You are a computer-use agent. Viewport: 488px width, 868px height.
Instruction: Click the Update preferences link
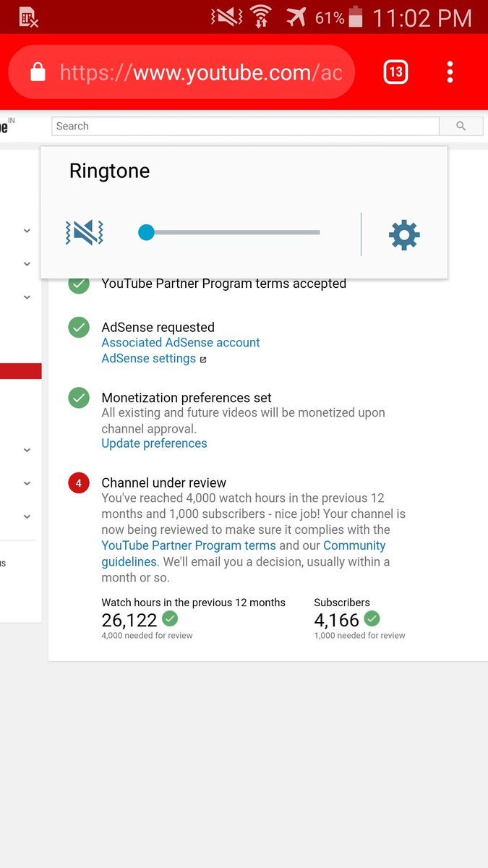[154, 443]
